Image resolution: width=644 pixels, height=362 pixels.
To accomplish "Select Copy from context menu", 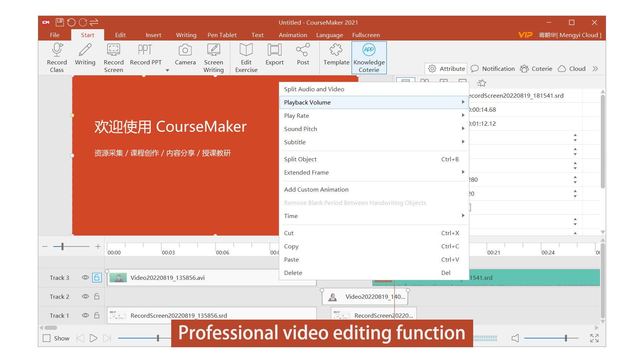I will pyautogui.click(x=374, y=246).
